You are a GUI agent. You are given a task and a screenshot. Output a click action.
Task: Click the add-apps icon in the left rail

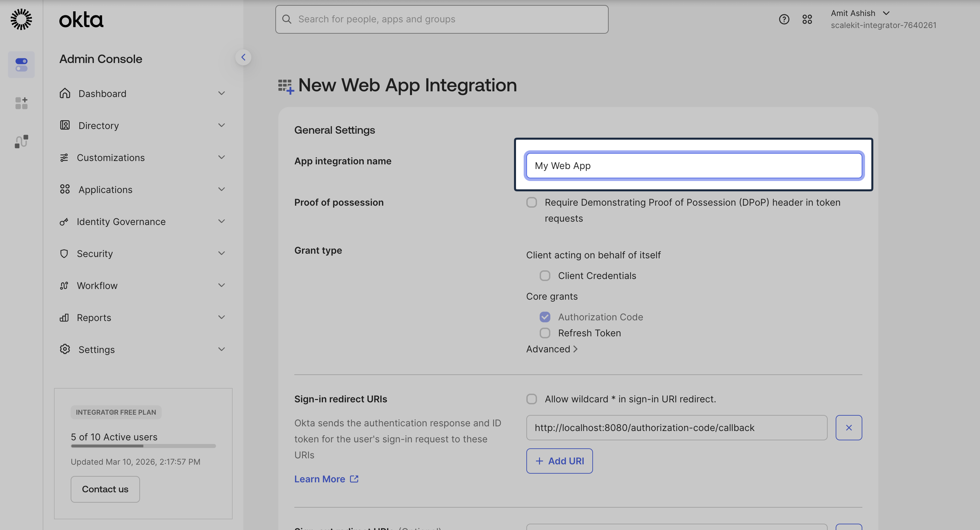tap(21, 103)
